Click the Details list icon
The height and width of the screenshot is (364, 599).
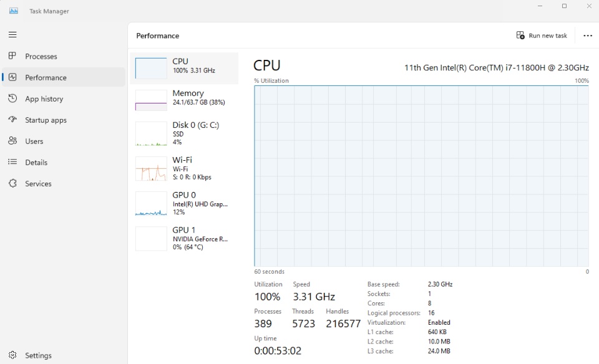pyautogui.click(x=12, y=162)
